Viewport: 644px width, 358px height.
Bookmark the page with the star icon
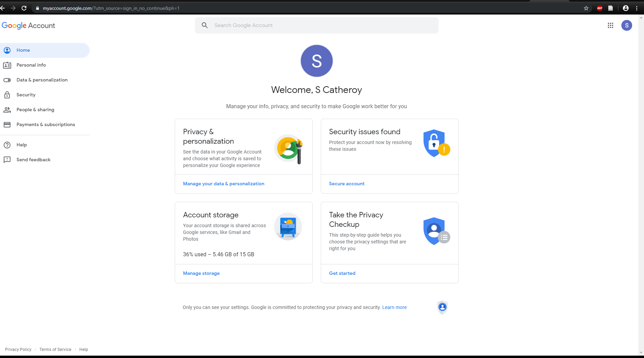[586, 8]
